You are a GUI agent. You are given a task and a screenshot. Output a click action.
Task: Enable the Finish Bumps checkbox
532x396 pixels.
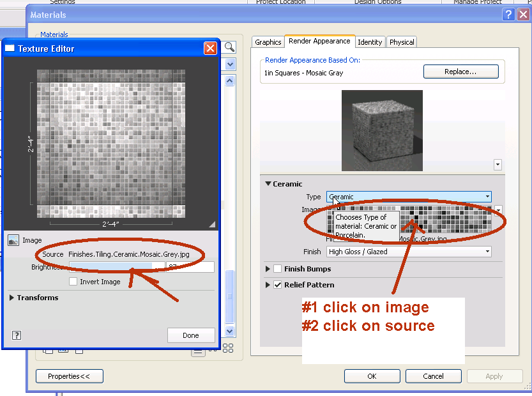[278, 269]
